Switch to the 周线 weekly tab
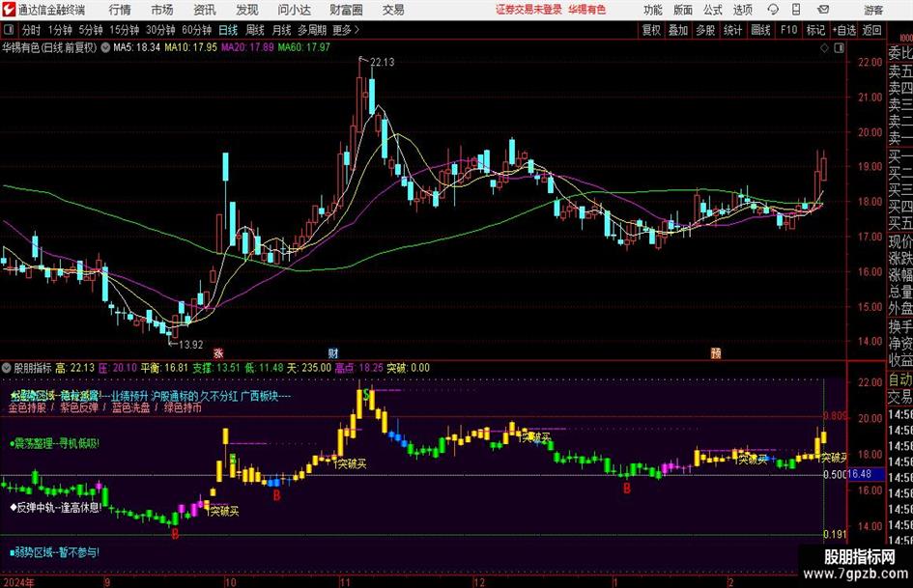The height and width of the screenshot is (588, 913). point(255,30)
